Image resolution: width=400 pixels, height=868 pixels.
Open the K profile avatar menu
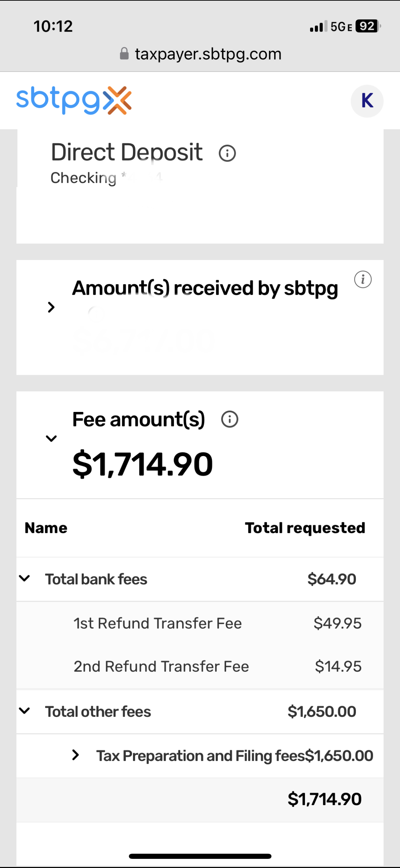click(x=367, y=101)
